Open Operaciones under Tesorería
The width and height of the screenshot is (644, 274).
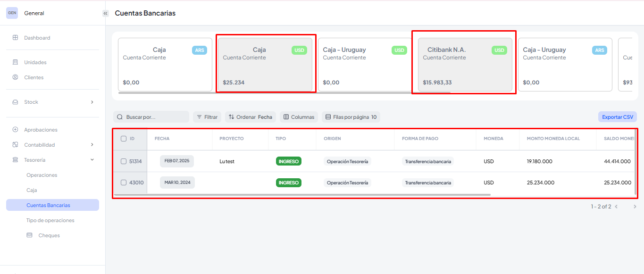(42, 175)
